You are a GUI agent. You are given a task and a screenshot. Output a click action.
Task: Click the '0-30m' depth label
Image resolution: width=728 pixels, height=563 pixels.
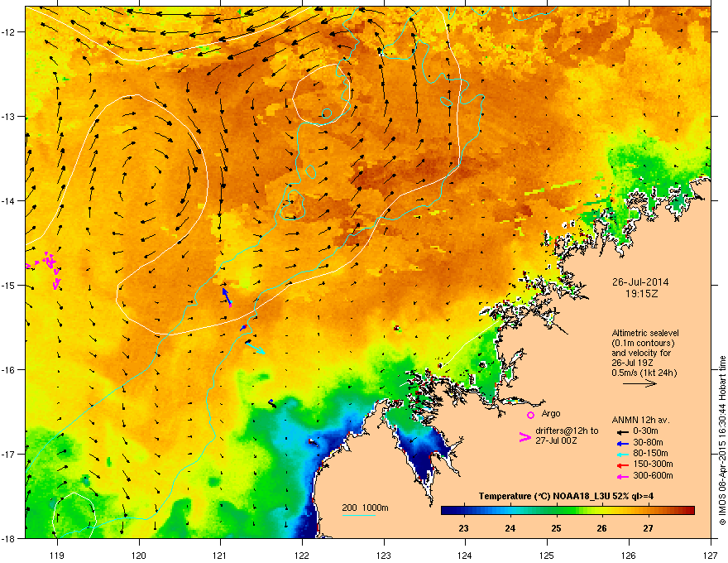[645, 431]
